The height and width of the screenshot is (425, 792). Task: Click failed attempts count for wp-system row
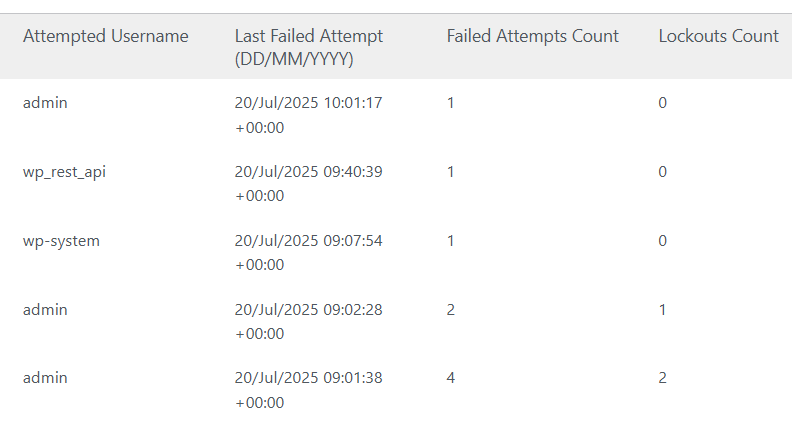tap(451, 241)
